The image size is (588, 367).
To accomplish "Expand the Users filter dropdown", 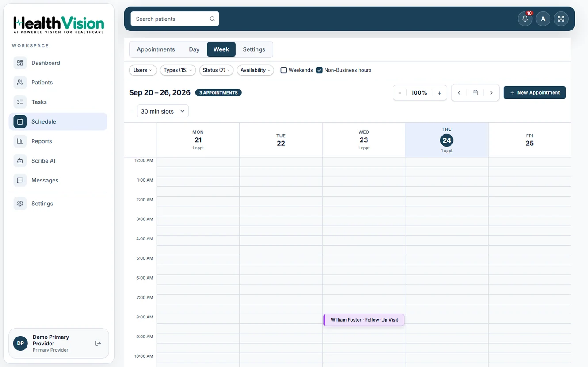I will coord(142,70).
